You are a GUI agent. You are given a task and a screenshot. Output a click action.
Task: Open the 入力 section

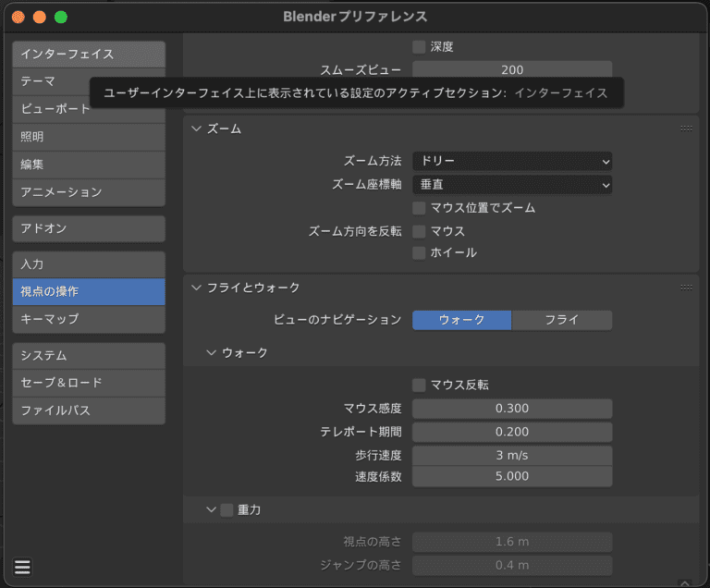click(89, 264)
